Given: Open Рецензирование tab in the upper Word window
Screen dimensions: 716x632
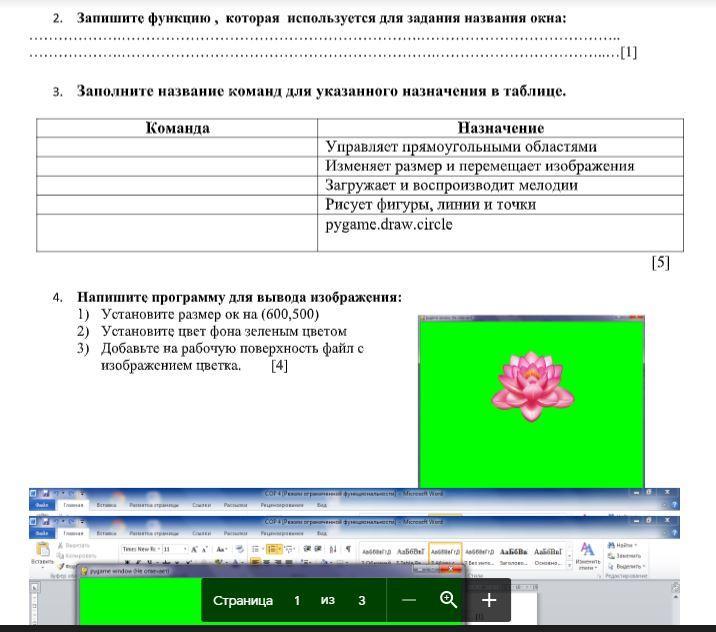Looking at the screenshot, I should tap(282, 505).
